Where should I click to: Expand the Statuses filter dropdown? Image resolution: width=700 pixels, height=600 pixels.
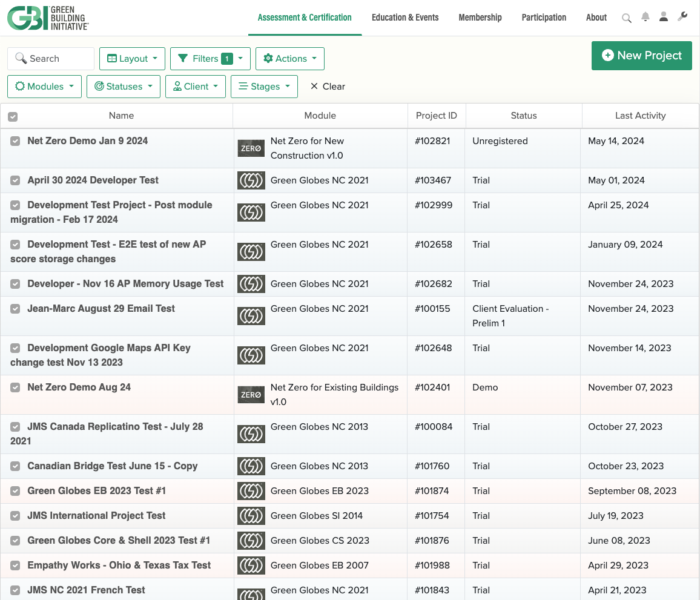tap(123, 86)
